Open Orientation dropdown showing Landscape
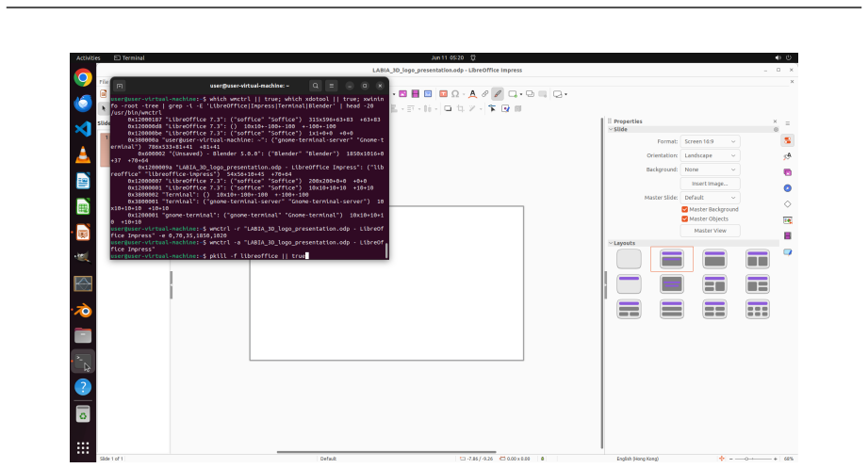 pos(710,155)
